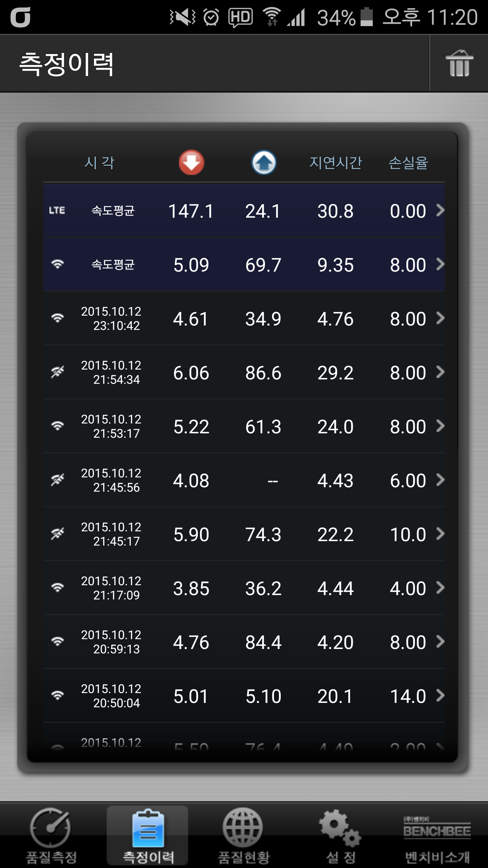Tap the battery 34% status indicator
This screenshot has width=488, height=868.
click(x=345, y=17)
